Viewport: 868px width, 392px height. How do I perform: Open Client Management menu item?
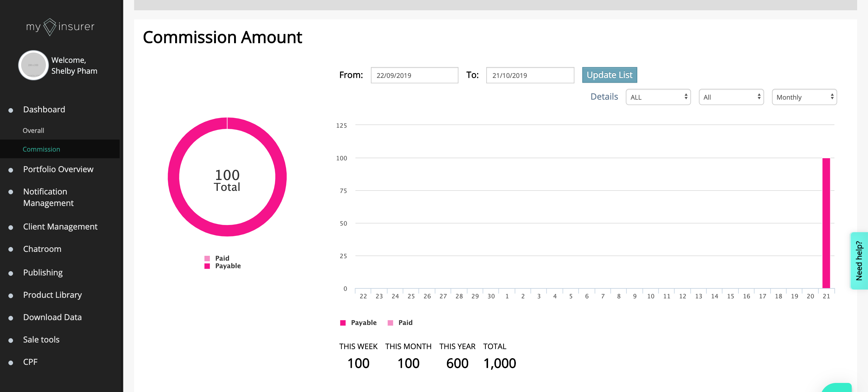click(60, 227)
